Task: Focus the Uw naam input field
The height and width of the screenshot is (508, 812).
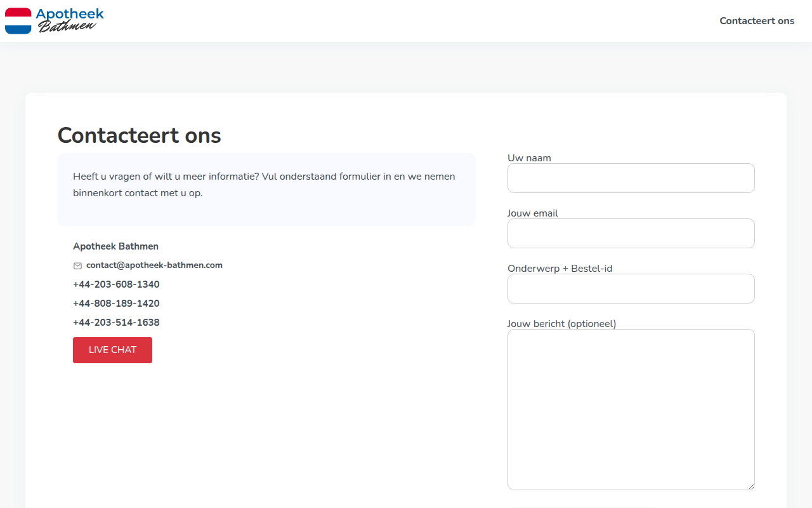Action: coord(631,178)
